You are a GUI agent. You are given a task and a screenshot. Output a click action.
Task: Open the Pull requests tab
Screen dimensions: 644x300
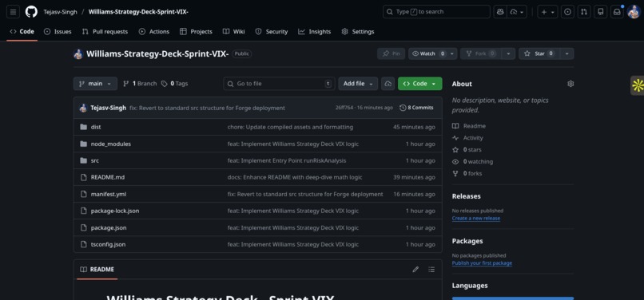(105, 32)
